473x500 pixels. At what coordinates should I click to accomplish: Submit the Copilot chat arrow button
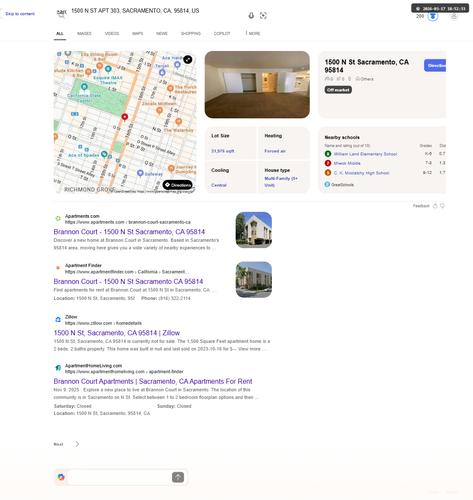pyautogui.click(x=178, y=477)
